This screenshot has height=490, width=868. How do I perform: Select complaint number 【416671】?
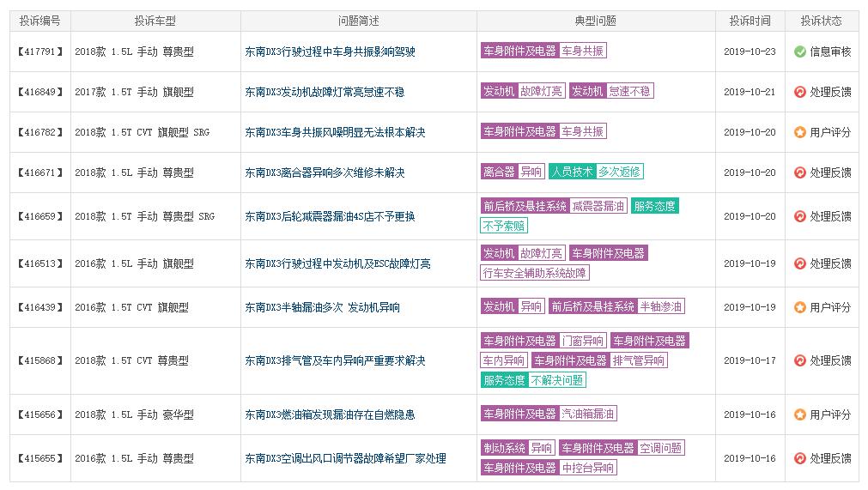(x=39, y=172)
